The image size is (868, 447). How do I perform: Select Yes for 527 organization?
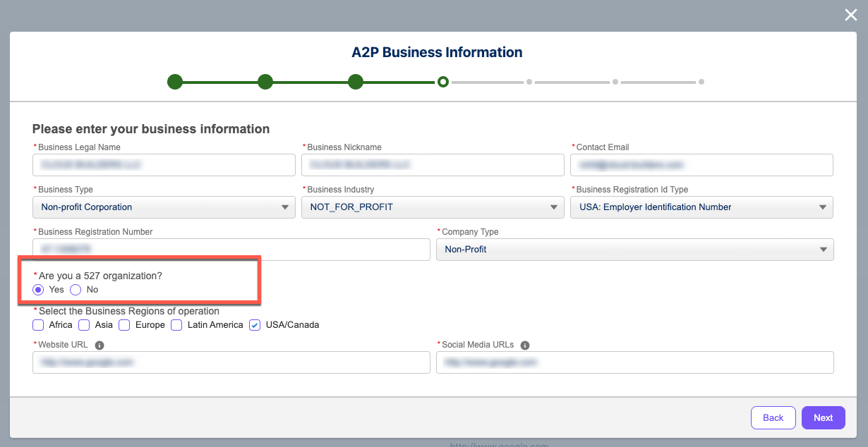[x=38, y=290]
